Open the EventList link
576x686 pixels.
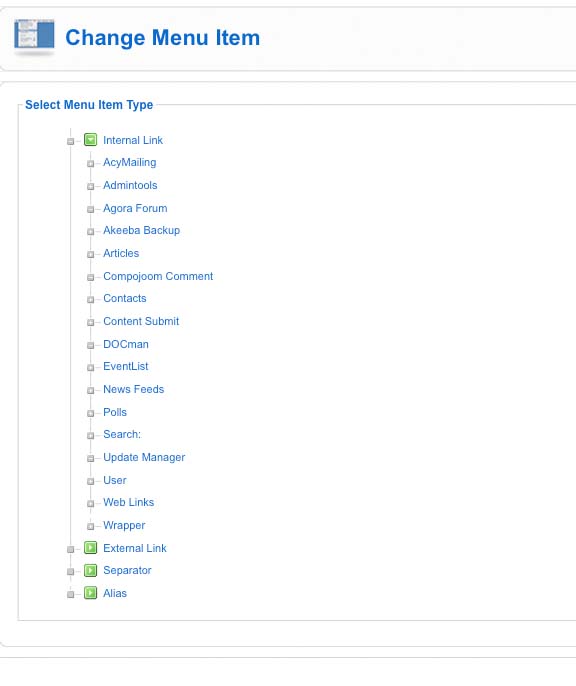[x=126, y=366]
